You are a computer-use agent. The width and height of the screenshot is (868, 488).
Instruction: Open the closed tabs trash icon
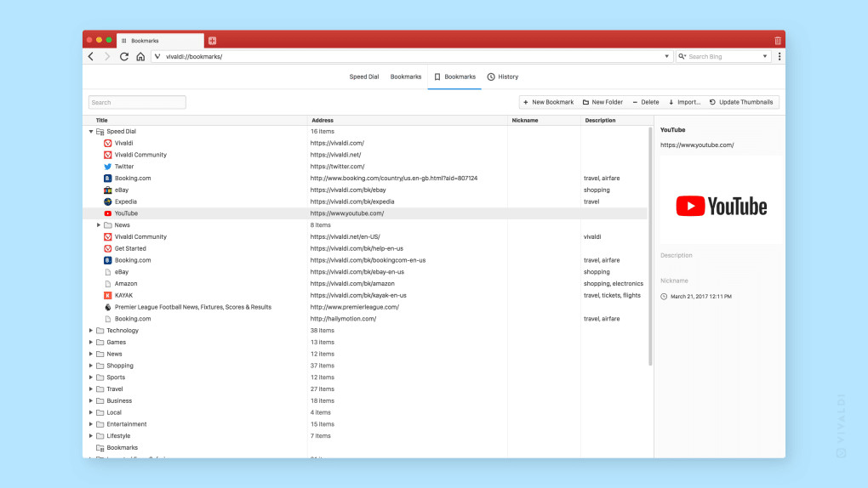click(778, 41)
